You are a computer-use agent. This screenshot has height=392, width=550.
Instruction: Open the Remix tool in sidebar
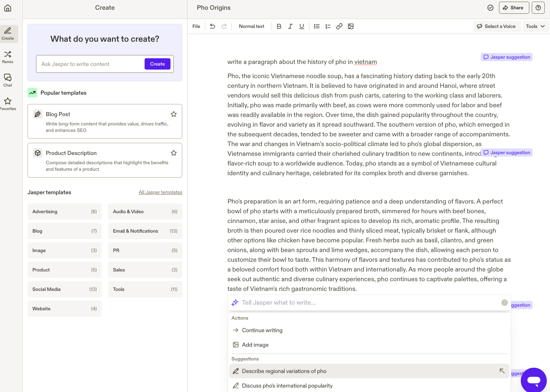pos(8,57)
